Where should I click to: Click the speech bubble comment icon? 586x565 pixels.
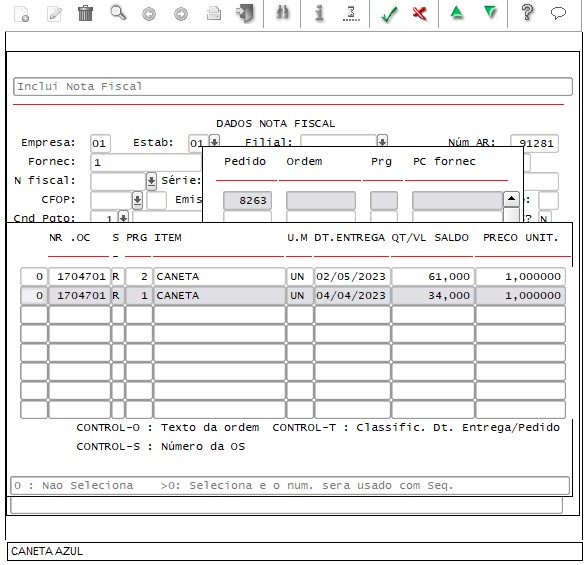[x=558, y=13]
